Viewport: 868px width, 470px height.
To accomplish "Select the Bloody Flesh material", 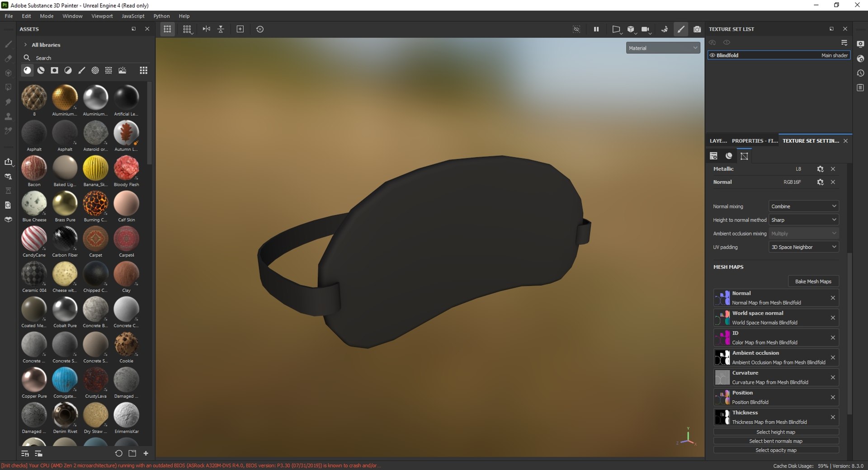I will pos(126,168).
